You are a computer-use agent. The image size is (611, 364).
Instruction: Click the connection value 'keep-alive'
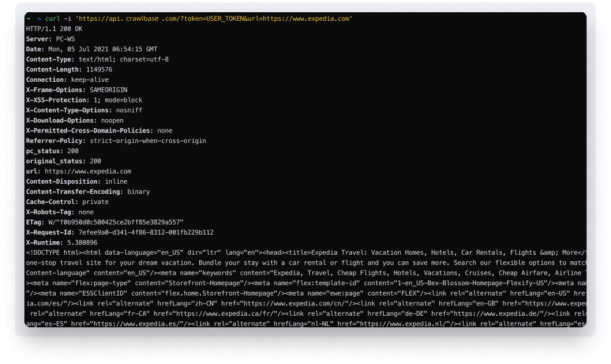pos(90,79)
